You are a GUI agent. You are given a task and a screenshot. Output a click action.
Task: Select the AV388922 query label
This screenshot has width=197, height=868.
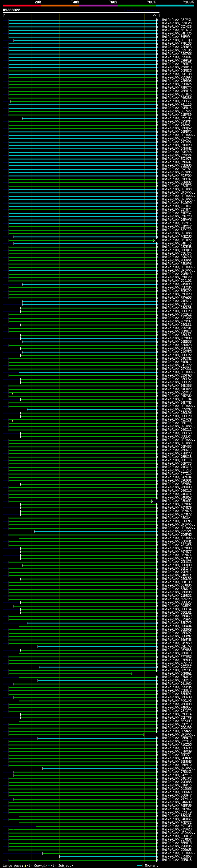[x=11, y=10]
